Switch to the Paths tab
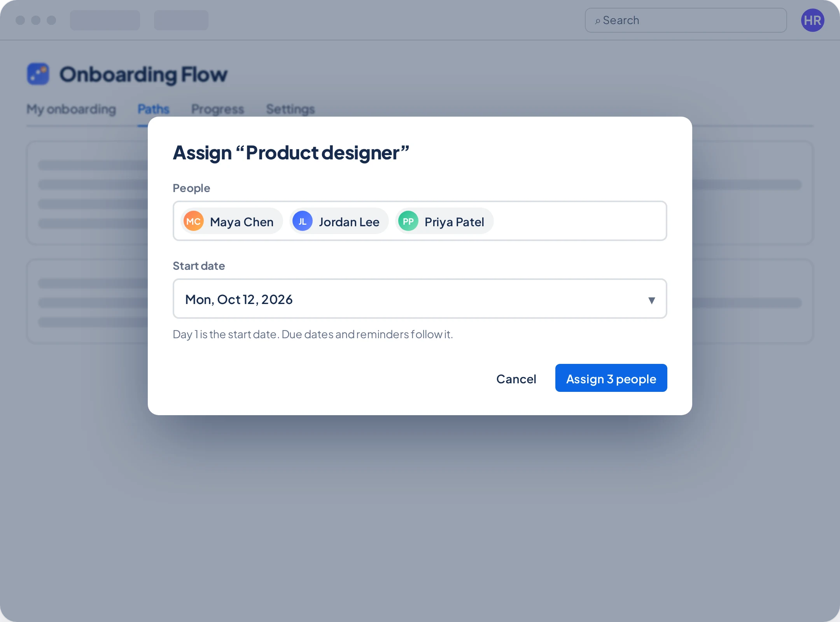This screenshot has width=840, height=622. 154,109
